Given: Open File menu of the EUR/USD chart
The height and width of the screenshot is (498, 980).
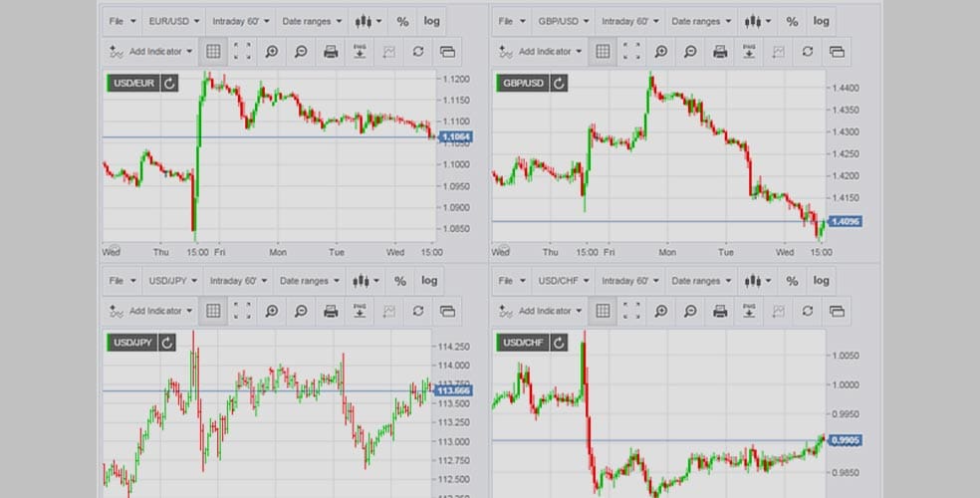Looking at the screenshot, I should click(x=122, y=21).
